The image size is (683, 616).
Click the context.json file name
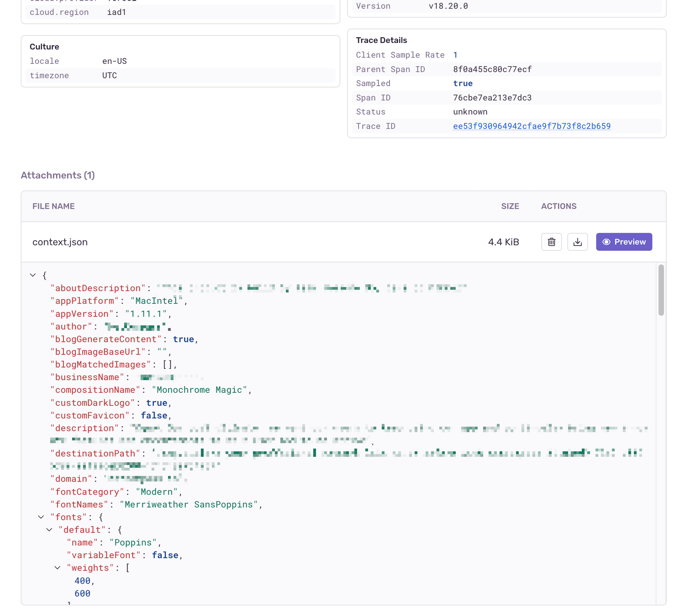point(60,242)
